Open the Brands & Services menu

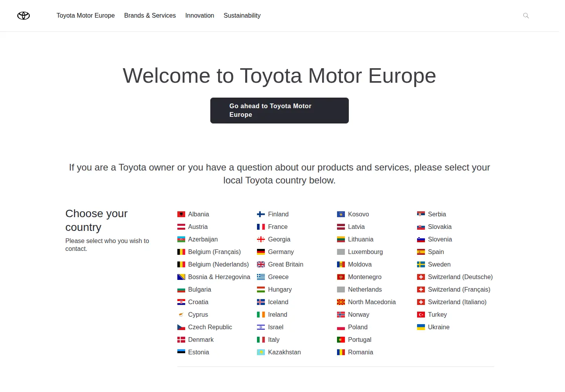150,16
